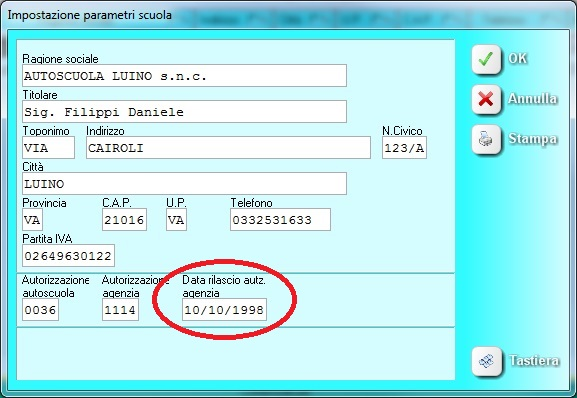Screen dimensions: 577x398
Task: Click the green checkmark OK icon
Action: [x=486, y=59]
